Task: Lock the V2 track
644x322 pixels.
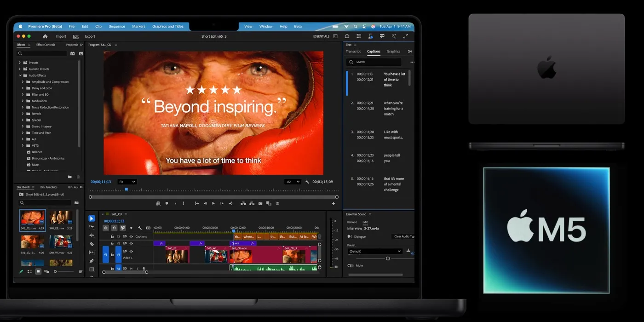Action: (x=112, y=243)
